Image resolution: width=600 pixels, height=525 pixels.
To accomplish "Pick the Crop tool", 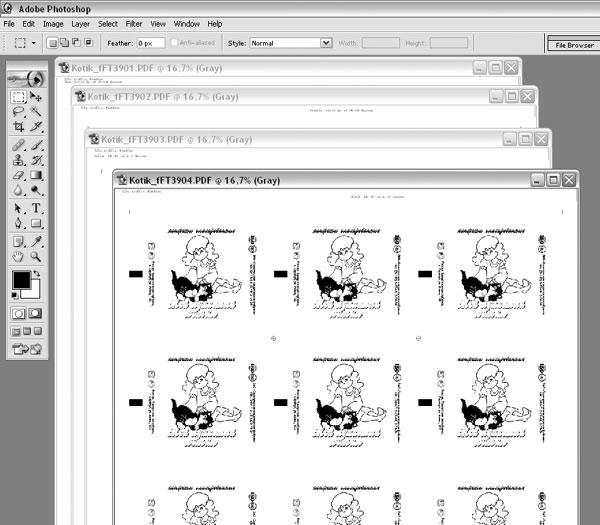I will [18, 127].
